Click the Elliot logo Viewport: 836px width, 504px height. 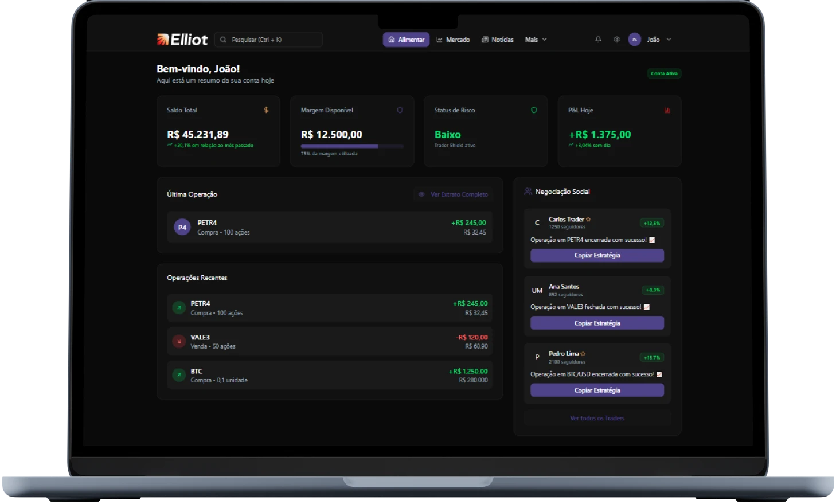[x=182, y=40]
